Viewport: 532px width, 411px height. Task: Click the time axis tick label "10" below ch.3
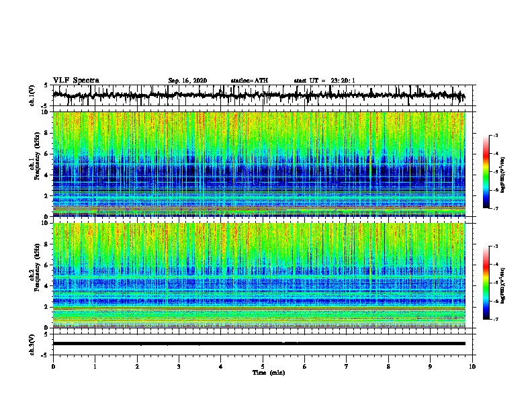tap(472, 366)
